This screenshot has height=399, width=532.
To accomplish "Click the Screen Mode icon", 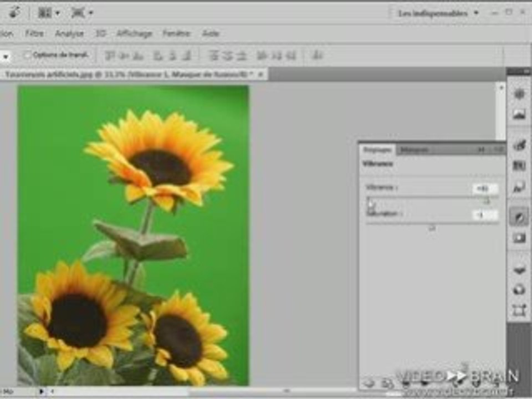I will click(78, 13).
